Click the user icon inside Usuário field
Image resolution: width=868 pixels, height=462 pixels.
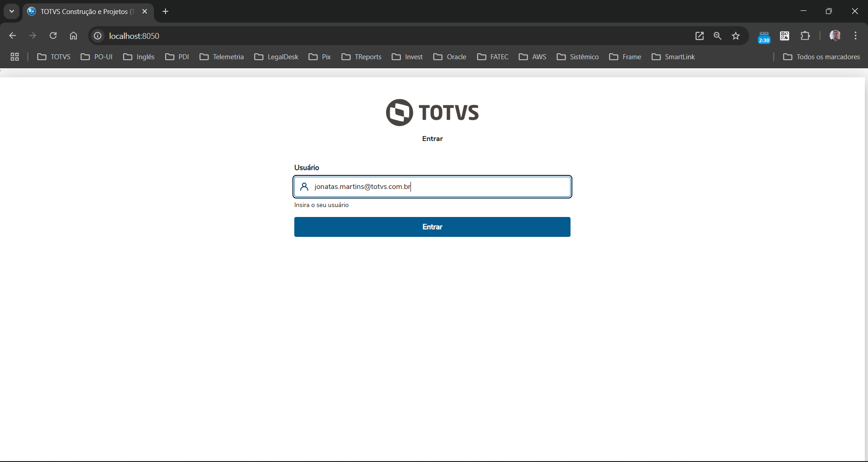304,187
